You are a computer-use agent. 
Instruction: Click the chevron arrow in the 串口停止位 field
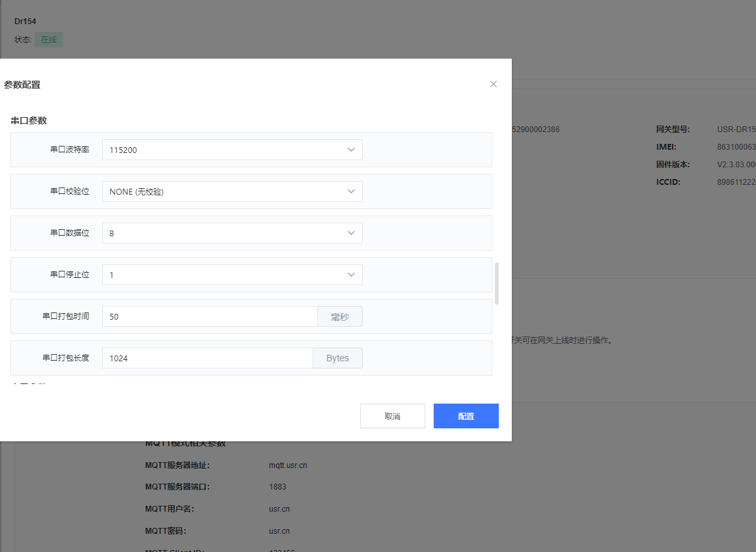pyautogui.click(x=351, y=275)
